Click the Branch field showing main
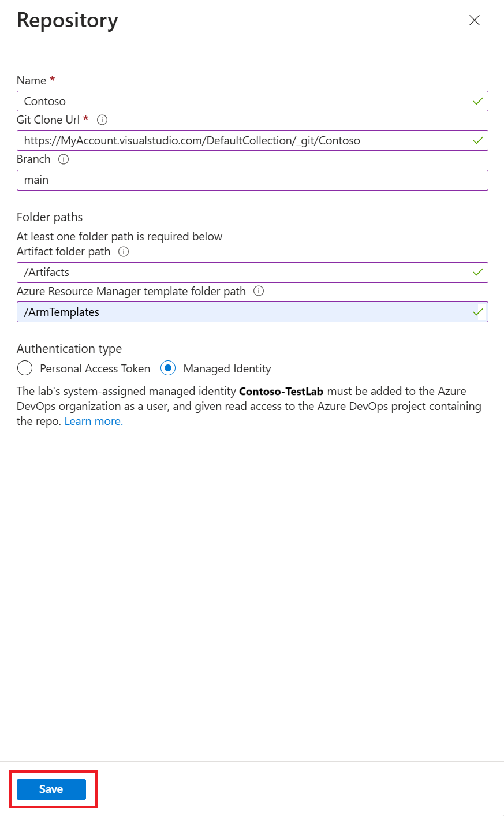Image resolution: width=504 pixels, height=816 pixels. pos(252,180)
